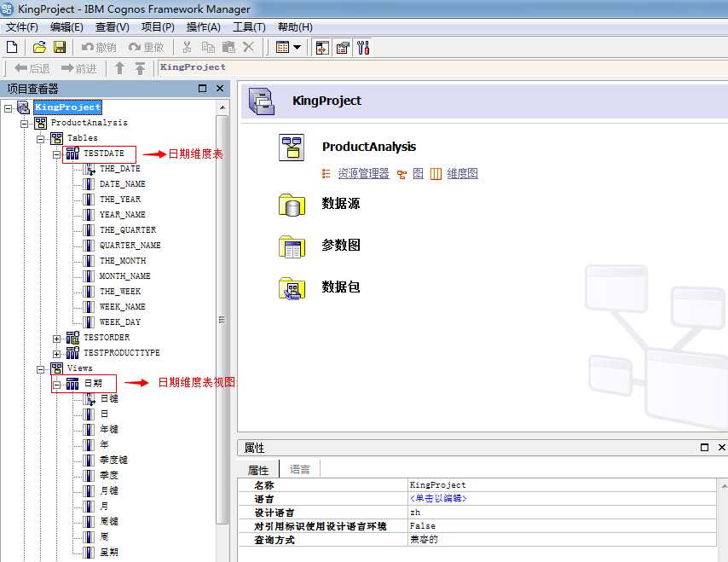Click the KingProject cabinet header icon
This screenshot has height=562, width=728.
262,101
